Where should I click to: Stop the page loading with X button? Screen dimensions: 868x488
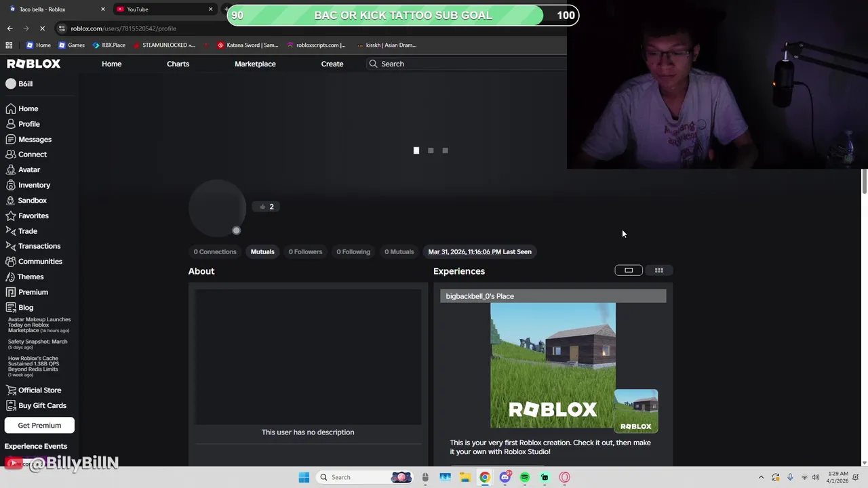click(42, 28)
